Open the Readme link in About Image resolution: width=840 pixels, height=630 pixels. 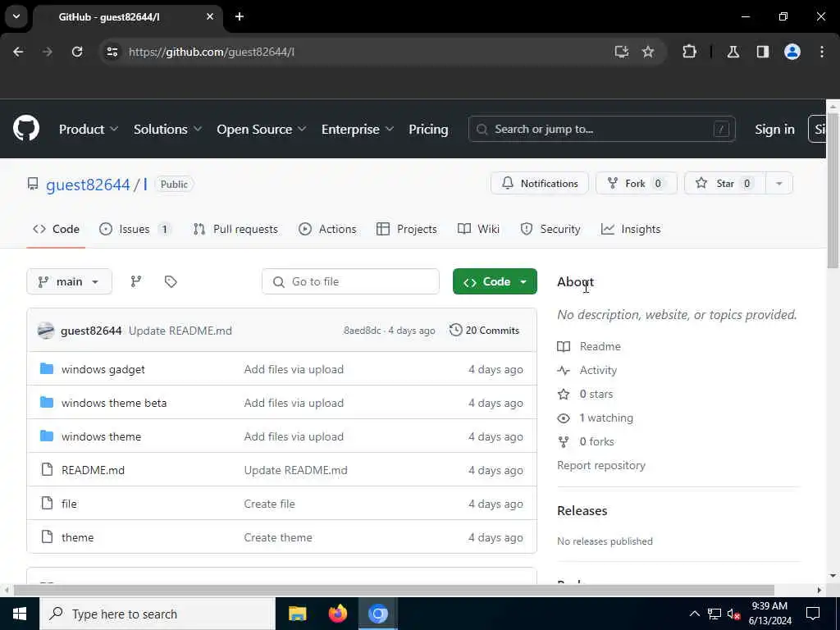pos(600,346)
